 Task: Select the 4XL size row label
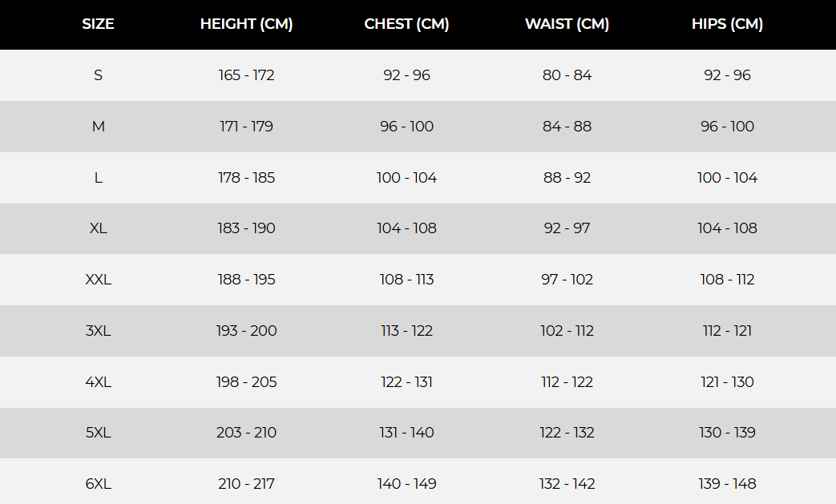[98, 382]
